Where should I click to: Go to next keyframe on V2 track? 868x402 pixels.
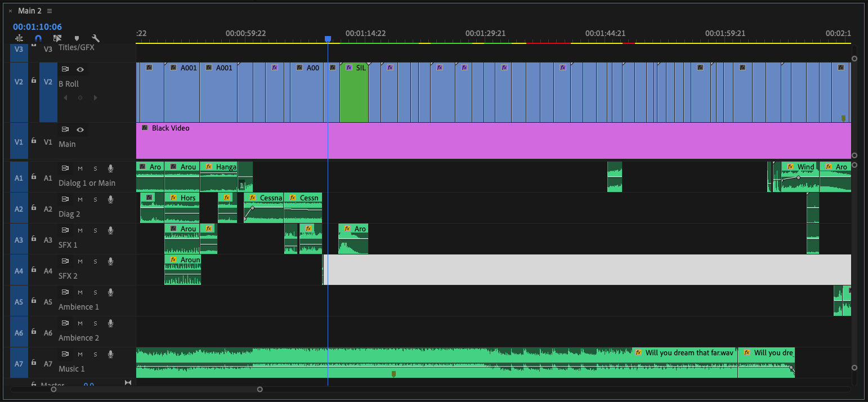coord(95,98)
